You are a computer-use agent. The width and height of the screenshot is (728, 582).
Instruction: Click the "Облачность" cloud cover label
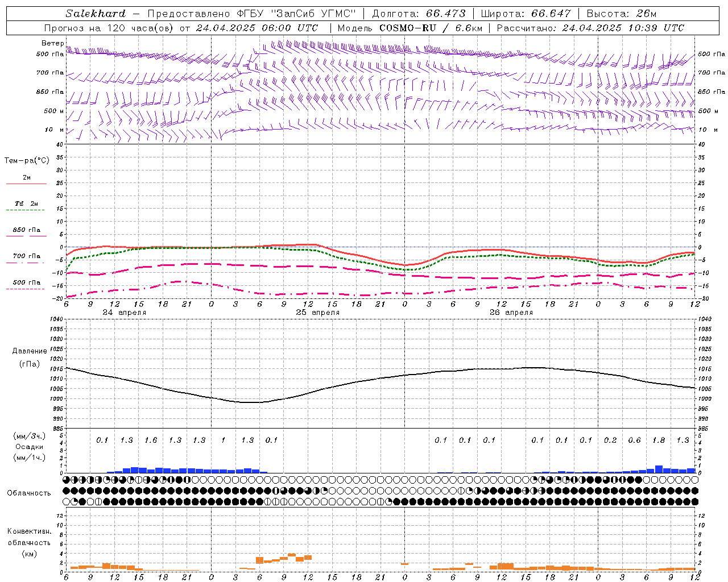29,493
